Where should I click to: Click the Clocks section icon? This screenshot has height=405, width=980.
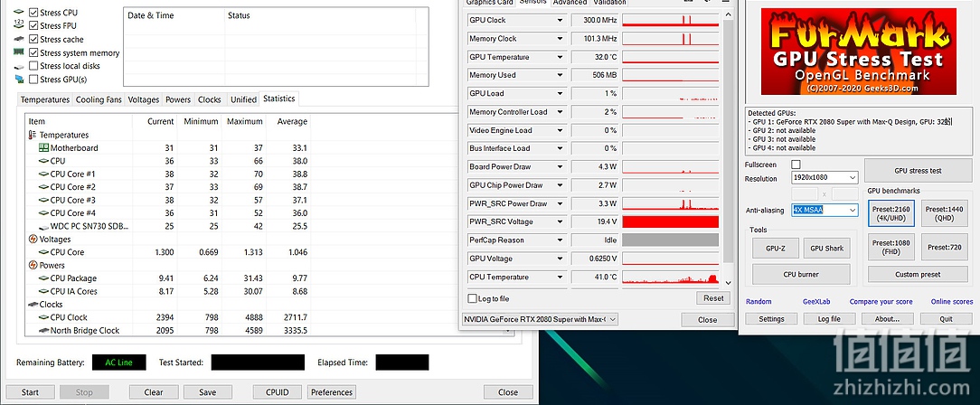pyautogui.click(x=33, y=305)
